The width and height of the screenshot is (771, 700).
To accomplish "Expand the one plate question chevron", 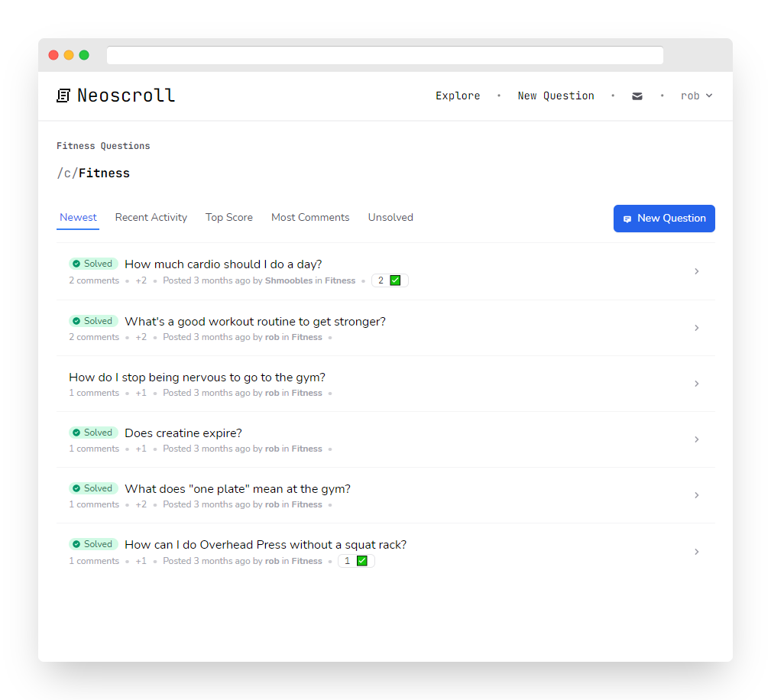I will (697, 495).
